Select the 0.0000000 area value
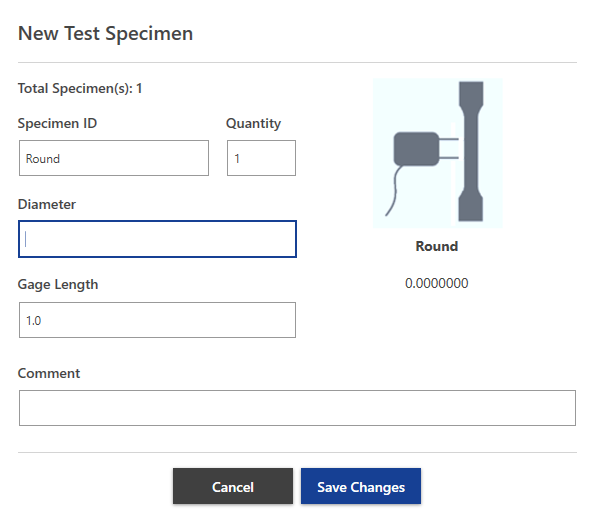This screenshot has width=594, height=523. (437, 283)
